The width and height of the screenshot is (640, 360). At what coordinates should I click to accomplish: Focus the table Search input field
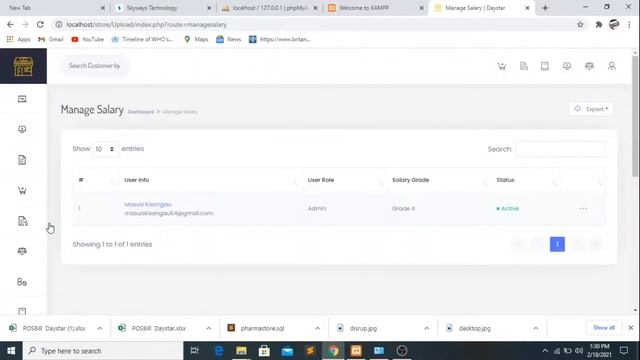click(561, 149)
